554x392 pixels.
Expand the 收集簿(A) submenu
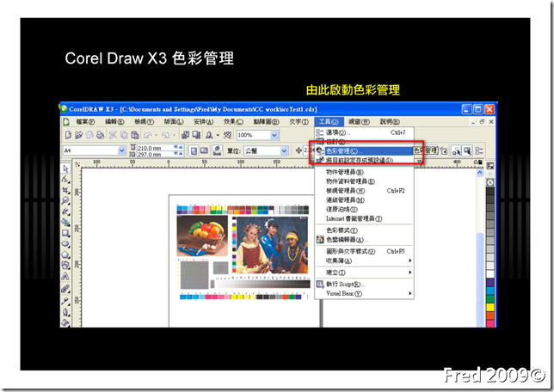409,260
